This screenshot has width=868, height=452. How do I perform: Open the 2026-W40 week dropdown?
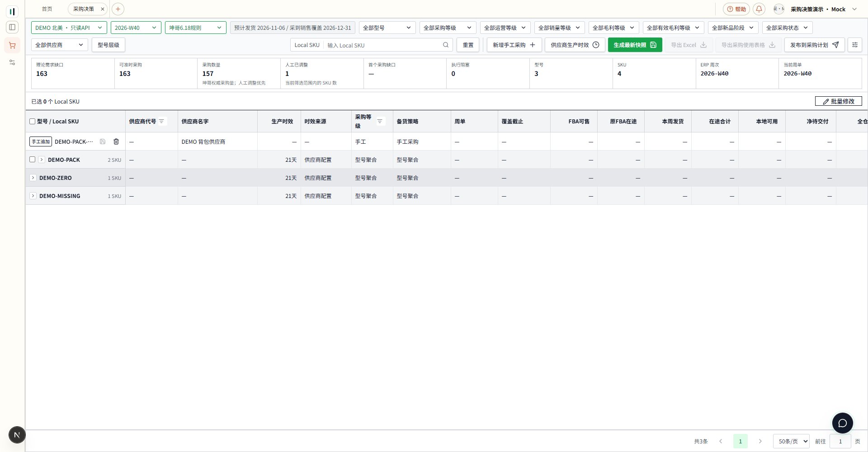click(136, 28)
